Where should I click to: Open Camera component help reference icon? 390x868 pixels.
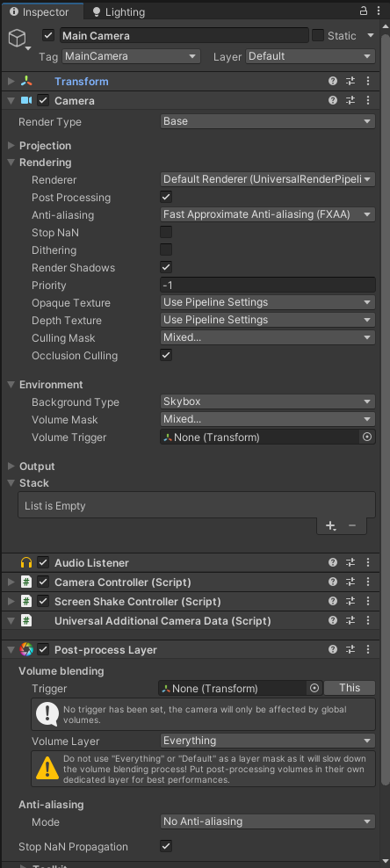[333, 100]
